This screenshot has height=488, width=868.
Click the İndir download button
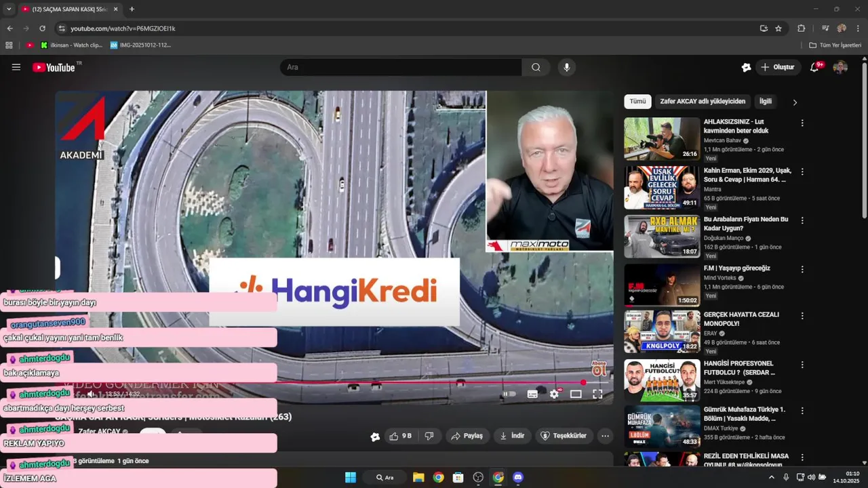512,436
